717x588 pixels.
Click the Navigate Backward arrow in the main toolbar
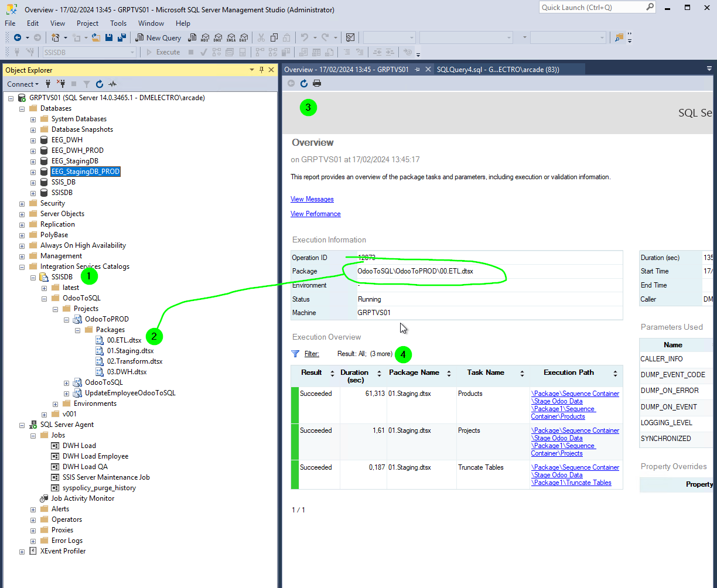pos(17,37)
